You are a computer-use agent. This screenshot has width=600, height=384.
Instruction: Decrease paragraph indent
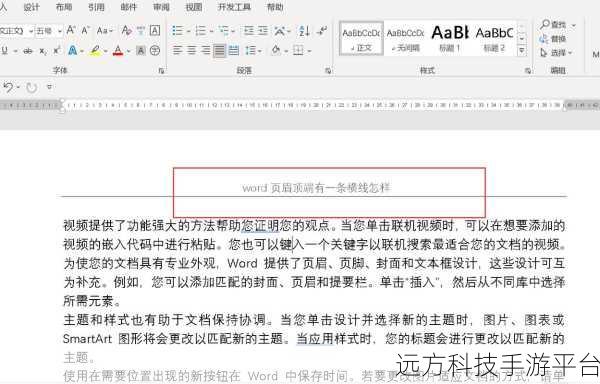tap(249, 31)
